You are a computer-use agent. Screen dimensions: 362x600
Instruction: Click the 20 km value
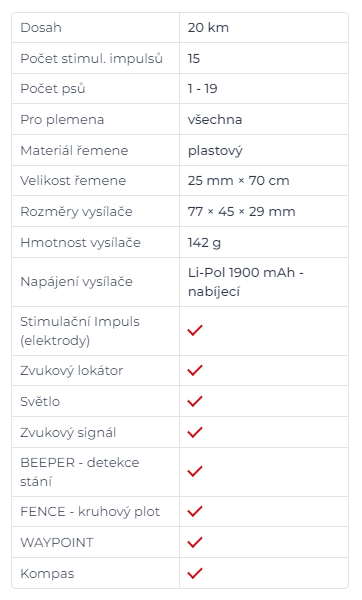click(208, 28)
